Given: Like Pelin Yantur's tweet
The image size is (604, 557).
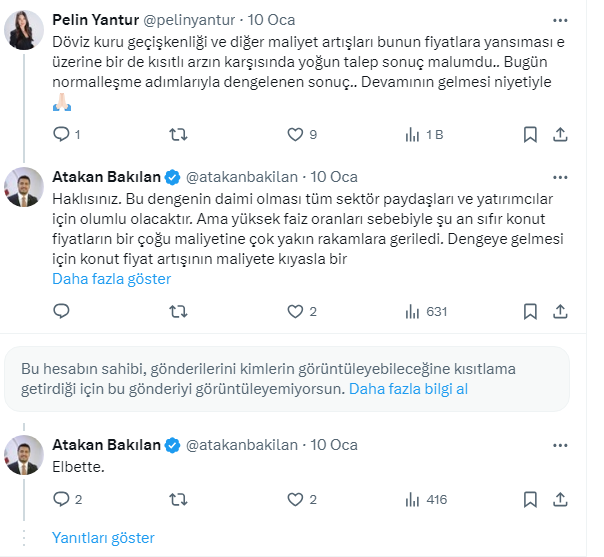Looking at the screenshot, I should coord(295,134).
